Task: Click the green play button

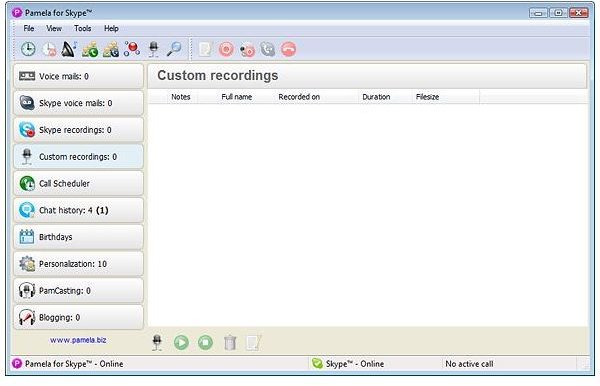Action: (181, 342)
